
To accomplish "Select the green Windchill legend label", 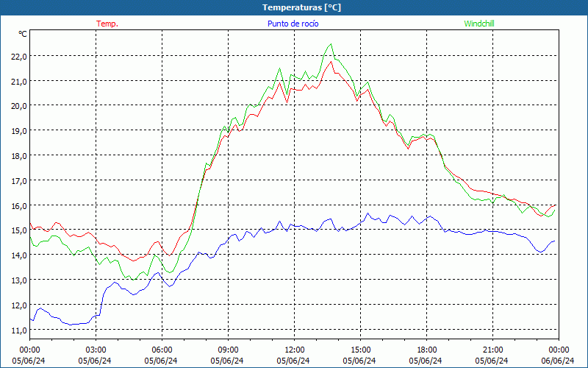I will (x=479, y=24).
